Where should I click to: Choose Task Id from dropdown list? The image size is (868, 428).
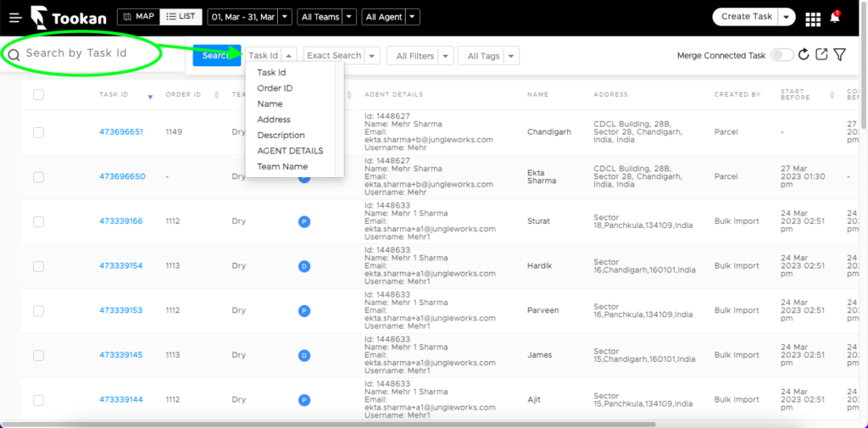point(271,73)
